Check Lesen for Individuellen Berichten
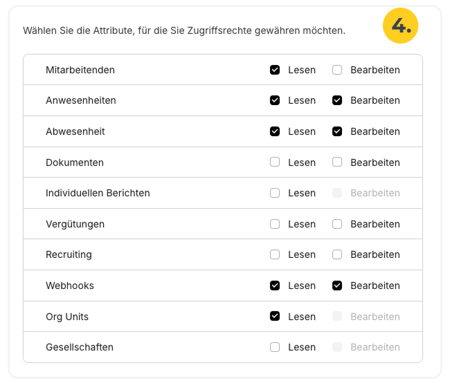Viewport: 450px width, 383px height. point(275,193)
